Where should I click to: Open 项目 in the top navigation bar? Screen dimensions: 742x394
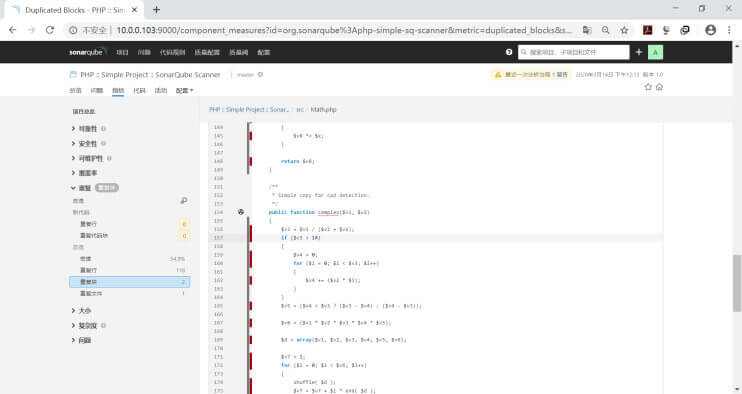click(123, 52)
